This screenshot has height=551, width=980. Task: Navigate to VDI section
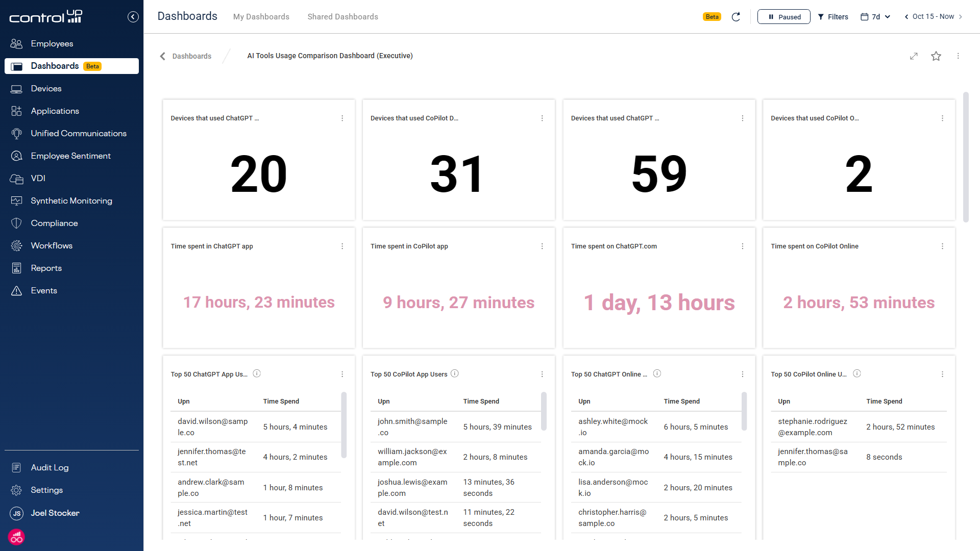click(71, 179)
